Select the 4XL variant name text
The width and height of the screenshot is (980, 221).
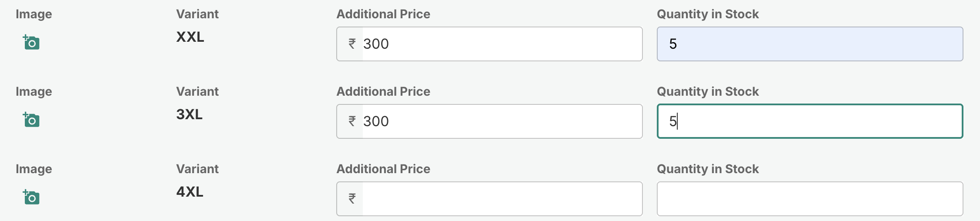tap(189, 192)
